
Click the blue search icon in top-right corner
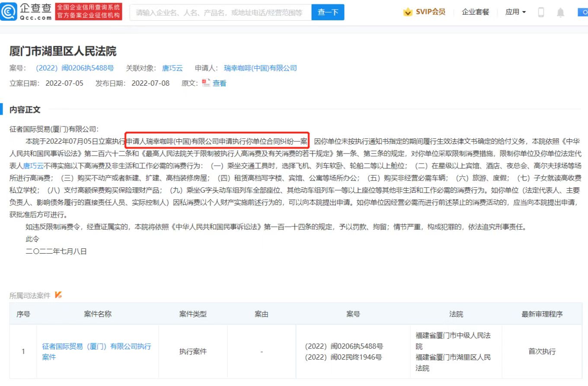(x=583, y=12)
